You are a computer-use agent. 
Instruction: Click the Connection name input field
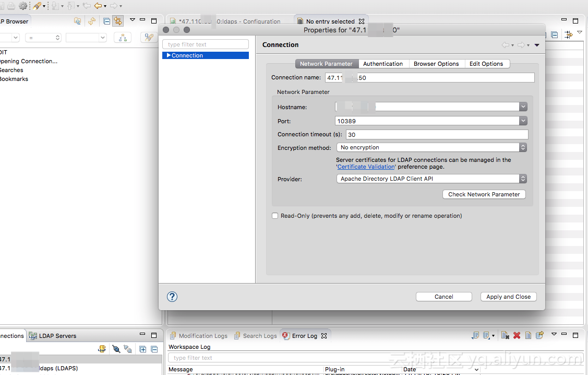click(430, 78)
